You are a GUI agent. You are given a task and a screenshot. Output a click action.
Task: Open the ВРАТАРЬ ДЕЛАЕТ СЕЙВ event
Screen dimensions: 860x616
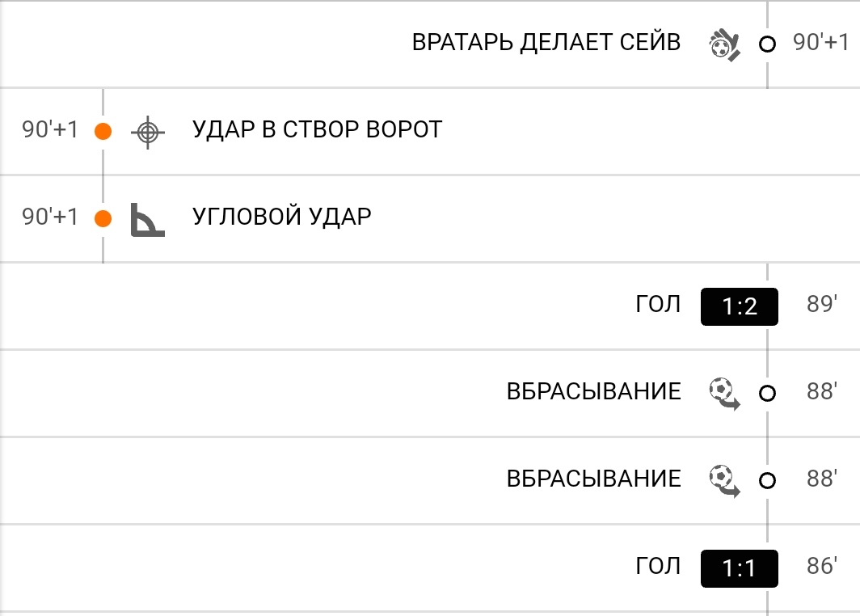(546, 42)
